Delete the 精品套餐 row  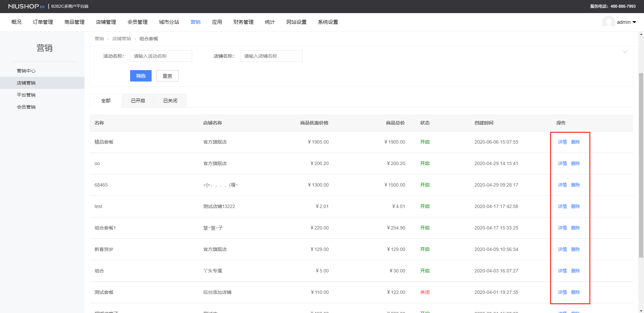click(576, 142)
